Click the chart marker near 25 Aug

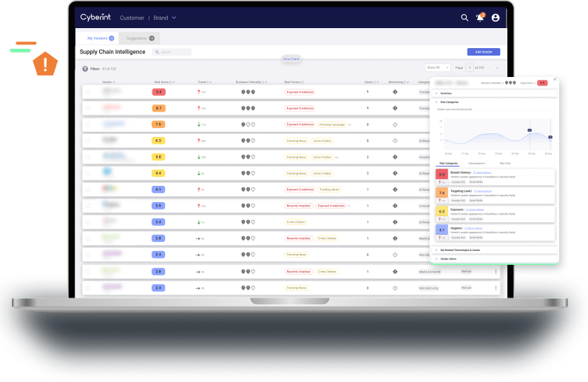pos(530,130)
